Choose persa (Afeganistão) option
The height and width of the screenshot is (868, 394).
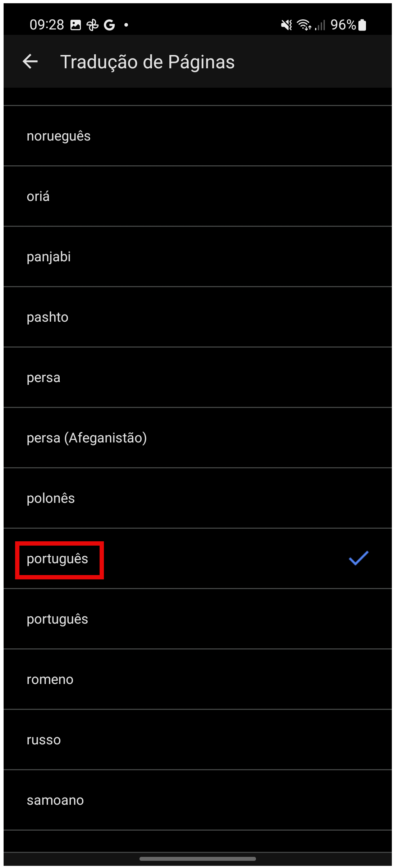[87, 438]
